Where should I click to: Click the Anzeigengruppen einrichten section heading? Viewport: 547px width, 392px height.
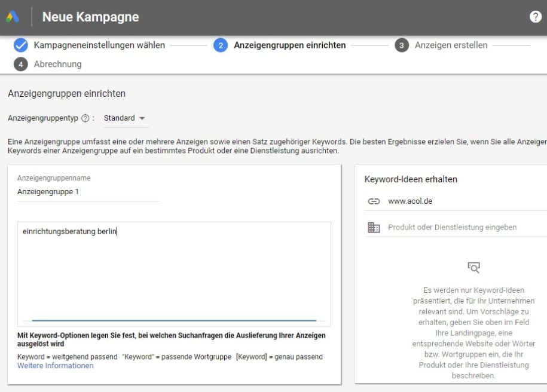click(x=66, y=93)
